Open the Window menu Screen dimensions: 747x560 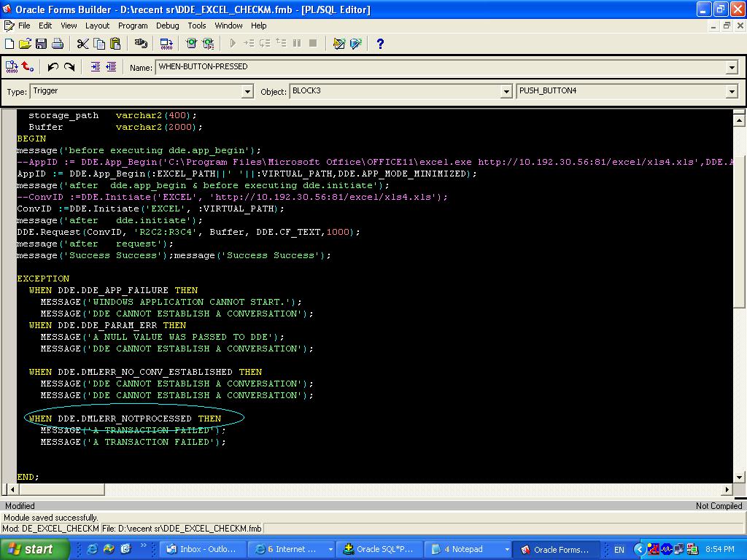tap(228, 26)
